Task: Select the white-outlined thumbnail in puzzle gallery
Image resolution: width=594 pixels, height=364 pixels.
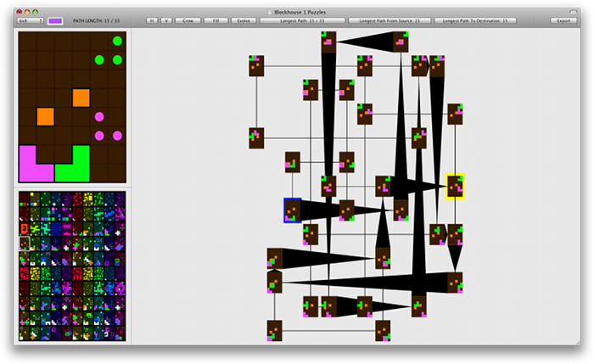Action: point(25,244)
